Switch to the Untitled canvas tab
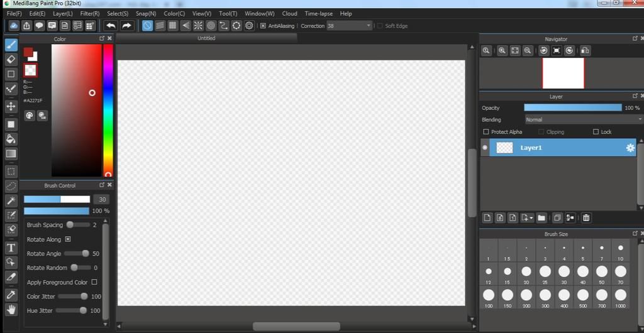644x333 pixels. [206, 38]
